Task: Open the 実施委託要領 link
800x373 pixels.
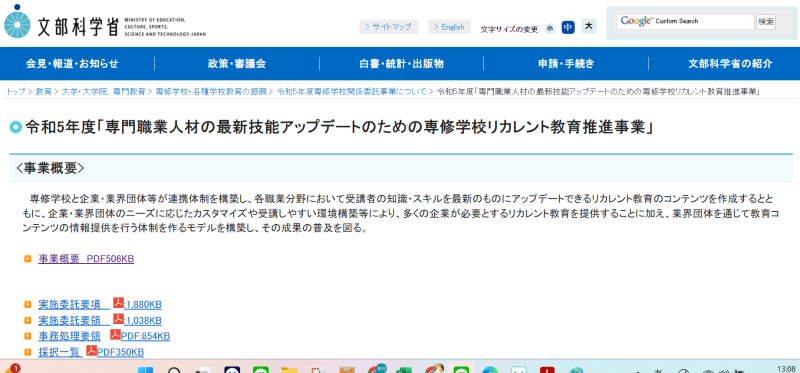Action: tap(74, 321)
